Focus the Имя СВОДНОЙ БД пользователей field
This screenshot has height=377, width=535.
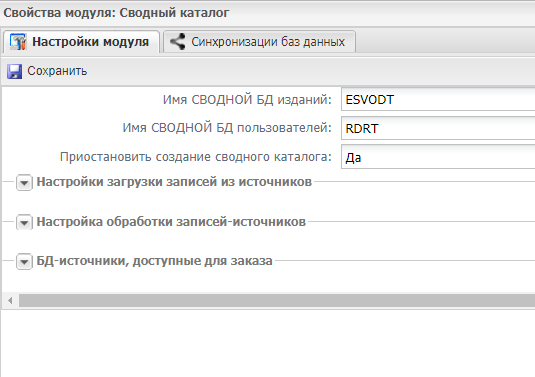pos(438,128)
